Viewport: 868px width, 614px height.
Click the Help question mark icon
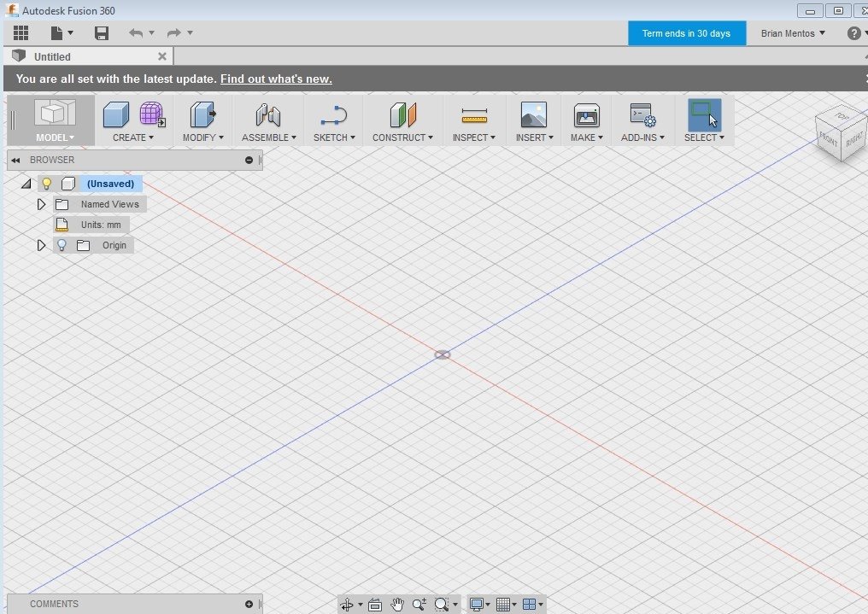coord(853,33)
